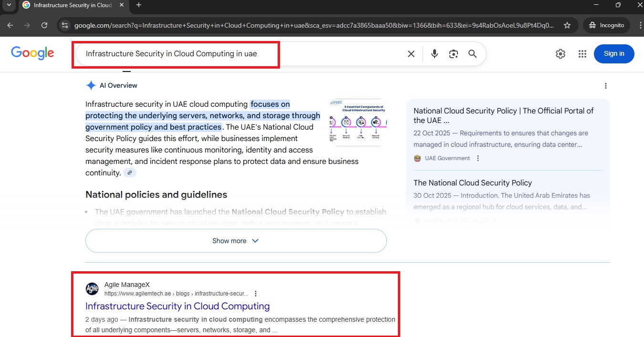Go back using browser back arrow

(x=10, y=25)
